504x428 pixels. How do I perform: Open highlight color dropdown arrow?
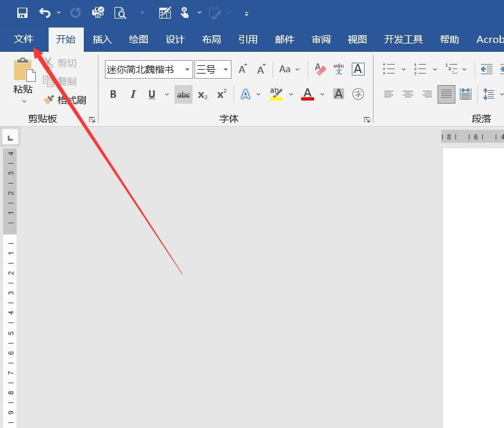[291, 94]
